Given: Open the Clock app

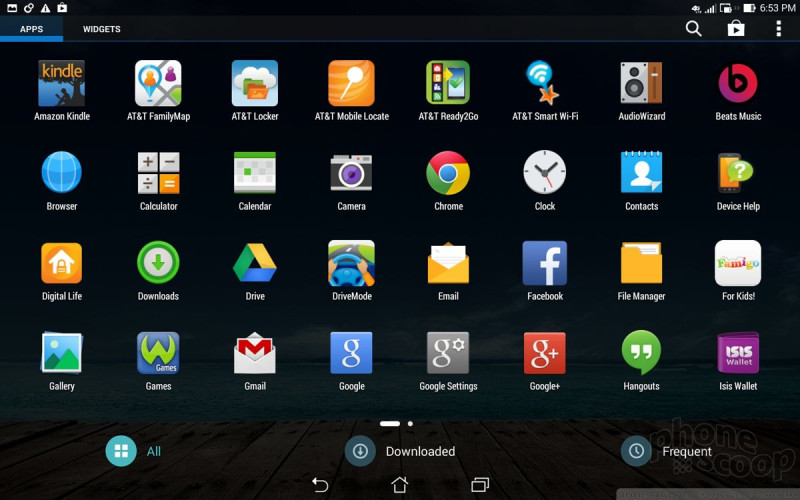Looking at the screenshot, I should (x=545, y=172).
